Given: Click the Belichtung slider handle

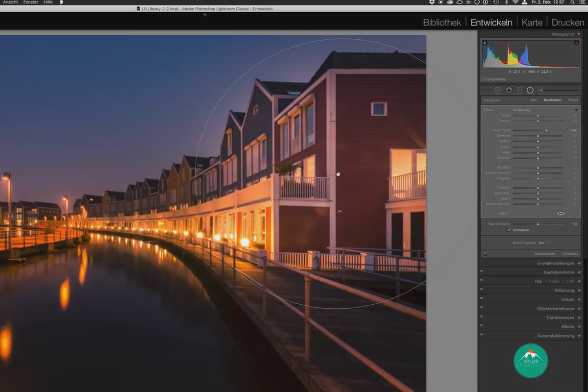Looking at the screenshot, I should (x=546, y=130).
